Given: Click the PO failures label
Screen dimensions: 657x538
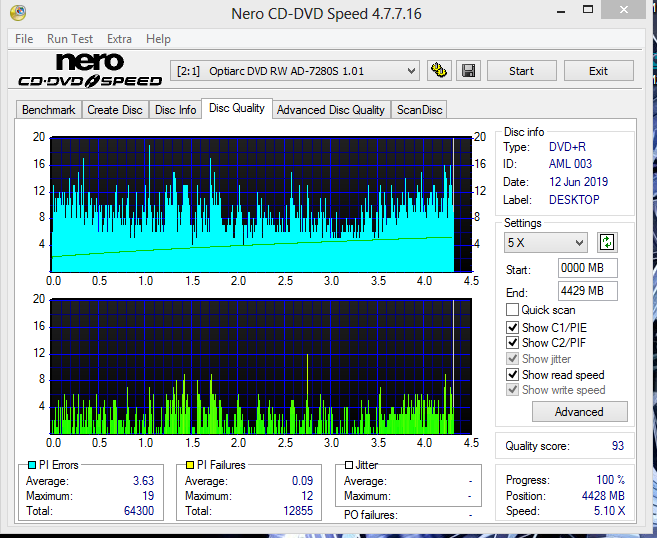Looking at the screenshot, I should (370, 515).
